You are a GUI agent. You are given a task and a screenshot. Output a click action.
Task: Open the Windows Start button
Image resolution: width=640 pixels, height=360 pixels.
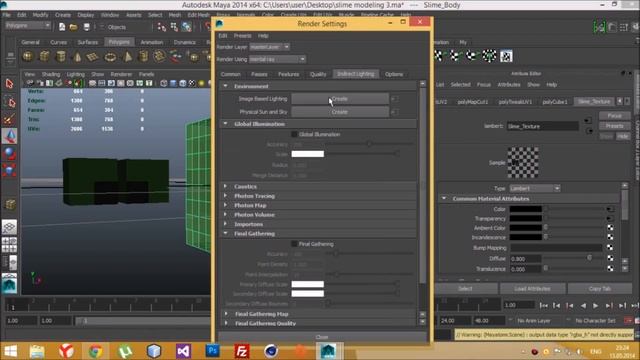10,351
